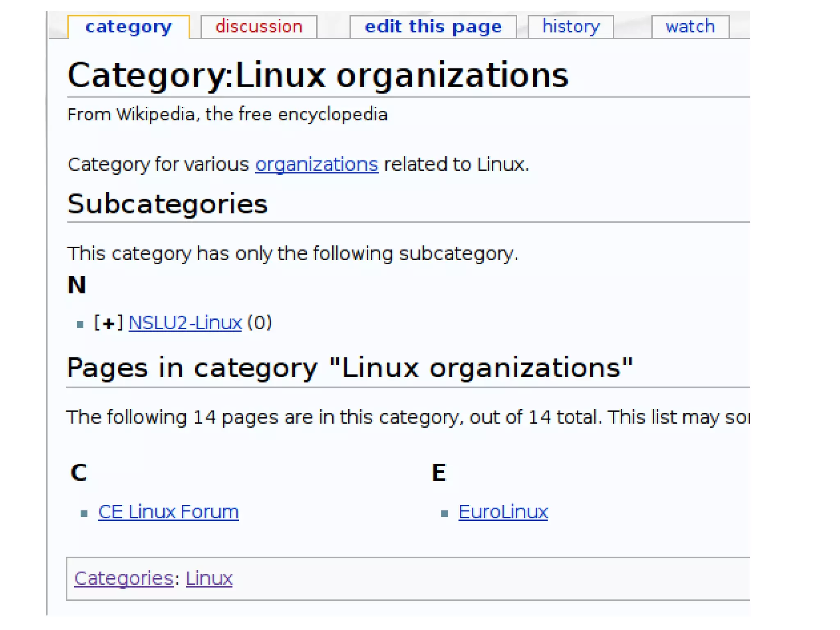Click the letter N subcategory heading
This screenshot has width=840, height=630.
[77, 285]
